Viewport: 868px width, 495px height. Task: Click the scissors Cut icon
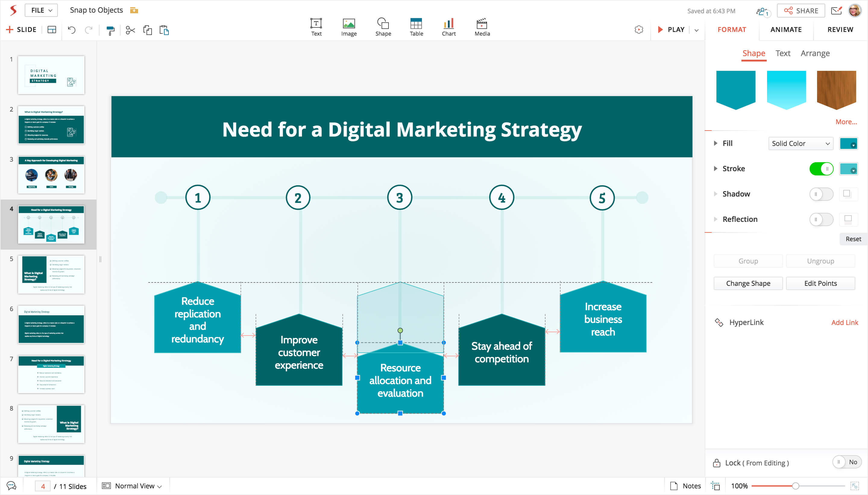[x=130, y=30]
